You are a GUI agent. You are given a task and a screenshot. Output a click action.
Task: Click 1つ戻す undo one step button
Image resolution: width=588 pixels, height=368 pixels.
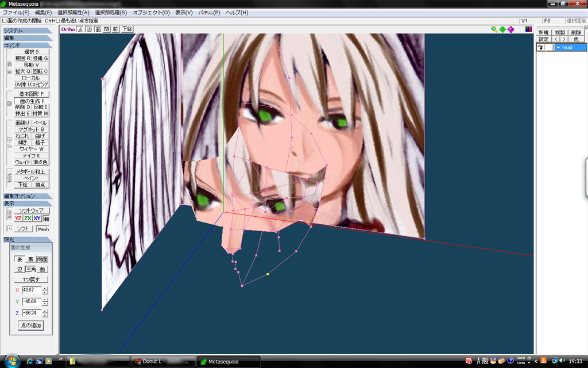click(31, 279)
